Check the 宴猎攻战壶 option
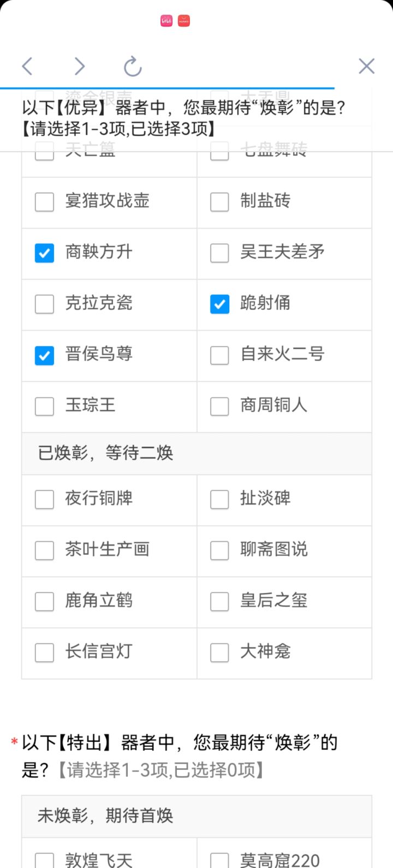The height and width of the screenshot is (868, 393). coord(44,202)
